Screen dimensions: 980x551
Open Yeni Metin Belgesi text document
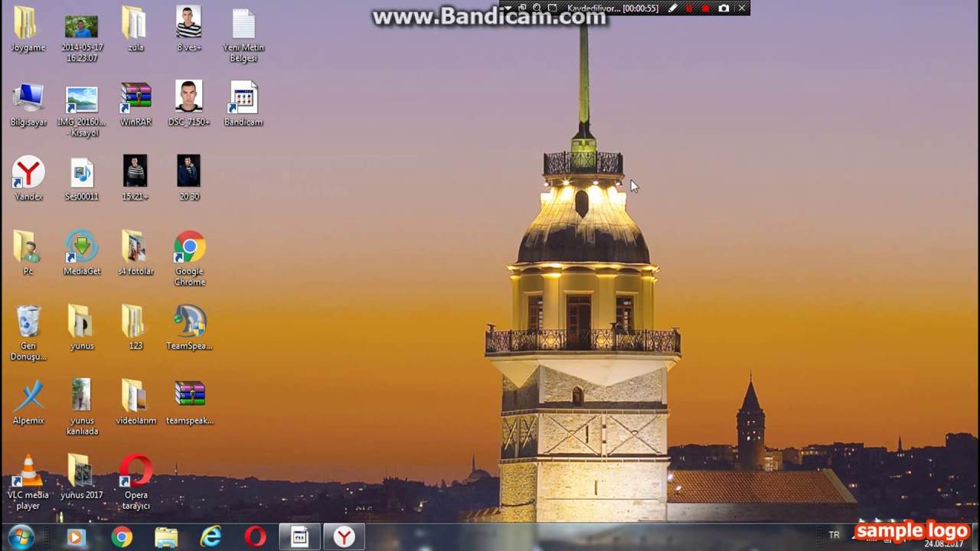click(243, 34)
